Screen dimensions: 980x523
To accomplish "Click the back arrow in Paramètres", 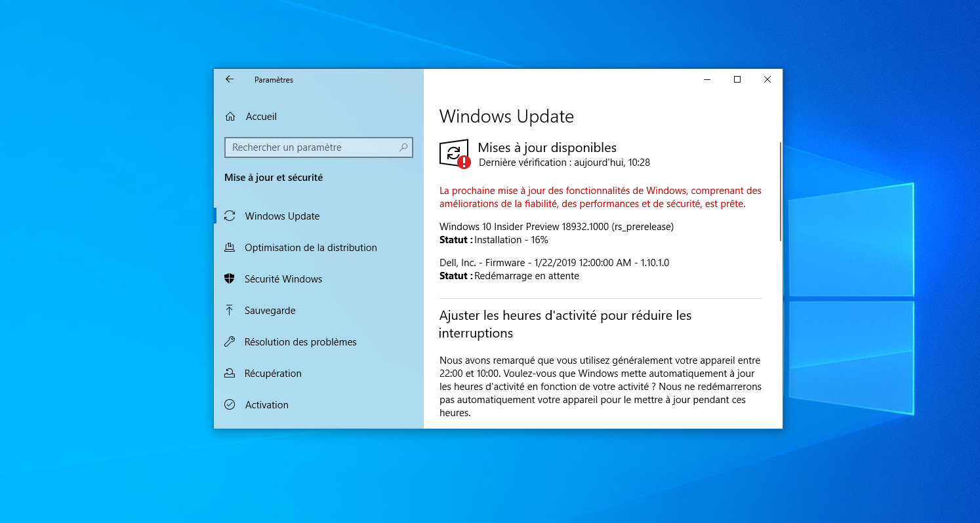I will (x=230, y=79).
